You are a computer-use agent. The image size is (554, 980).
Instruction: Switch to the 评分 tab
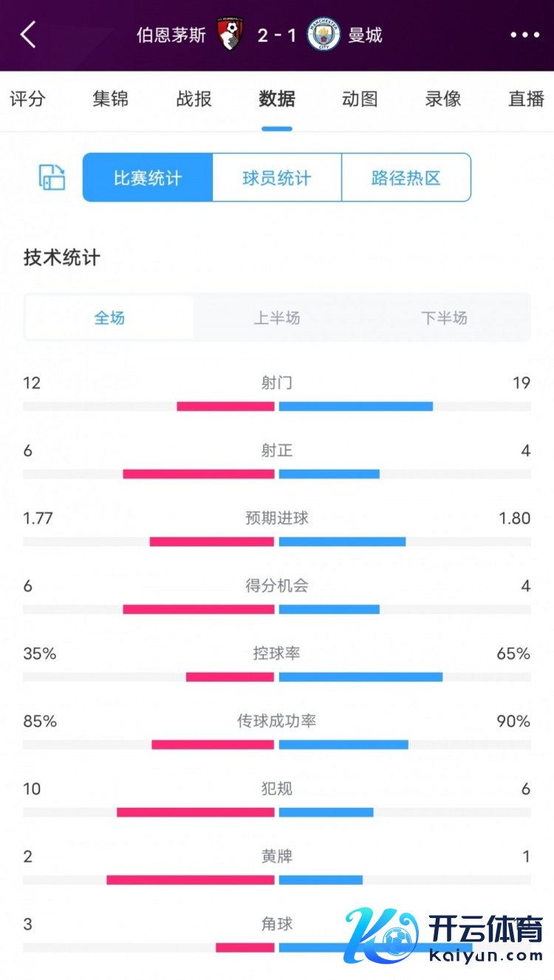click(x=27, y=99)
